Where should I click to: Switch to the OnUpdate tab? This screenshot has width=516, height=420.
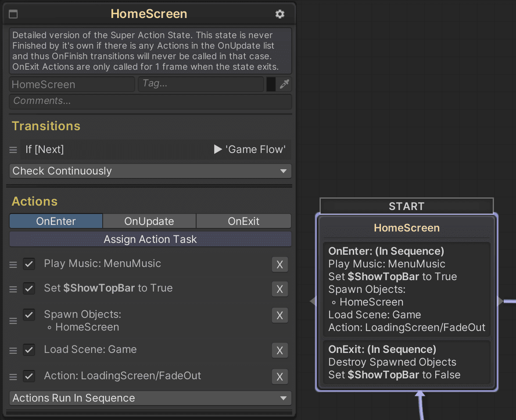tap(149, 221)
